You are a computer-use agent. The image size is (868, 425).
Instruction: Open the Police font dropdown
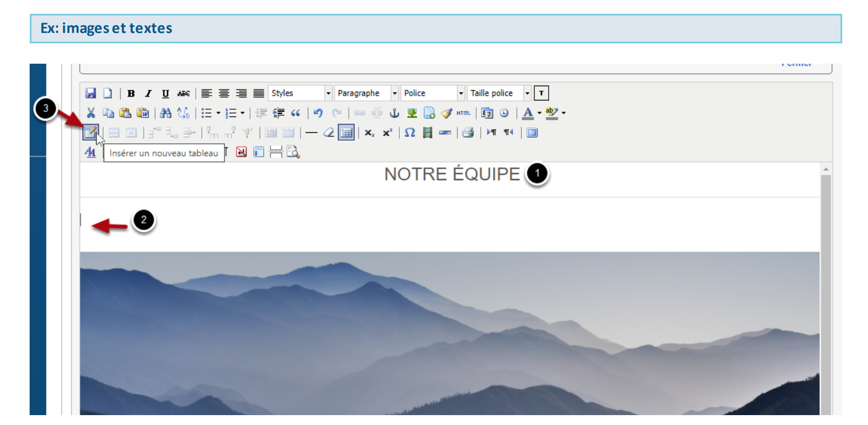(x=433, y=93)
